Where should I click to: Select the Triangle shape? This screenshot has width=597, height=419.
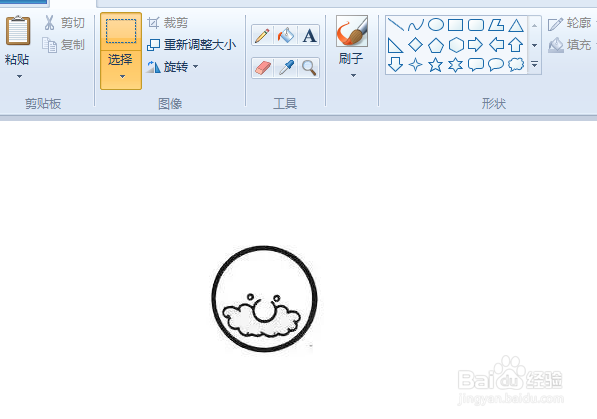(x=516, y=26)
